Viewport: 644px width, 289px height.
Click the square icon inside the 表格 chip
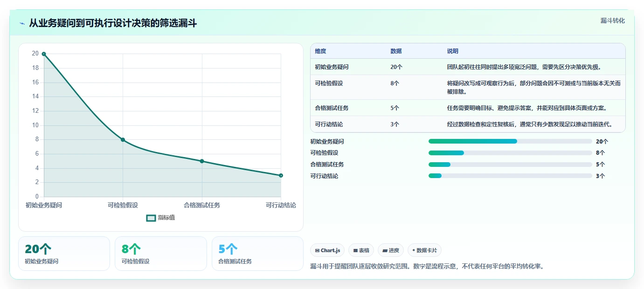(x=355, y=250)
